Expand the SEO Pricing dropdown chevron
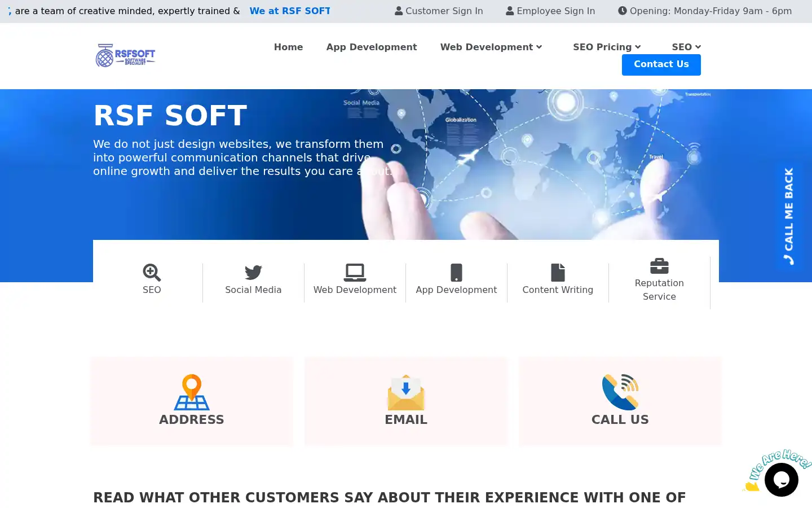 (x=638, y=47)
